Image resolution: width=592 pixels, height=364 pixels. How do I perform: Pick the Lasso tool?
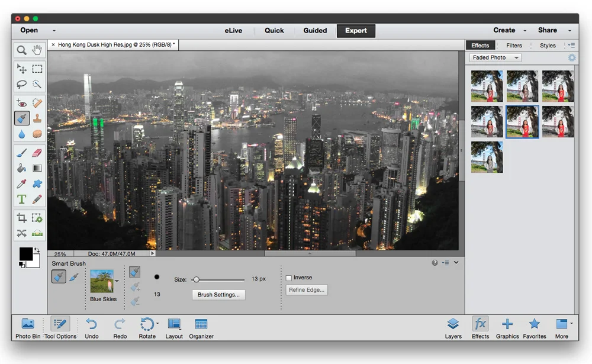[21, 84]
